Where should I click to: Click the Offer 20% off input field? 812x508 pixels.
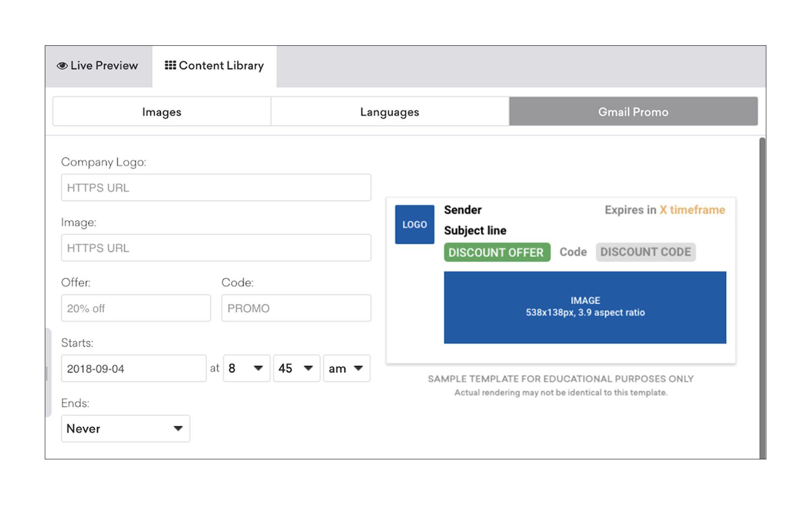click(134, 307)
